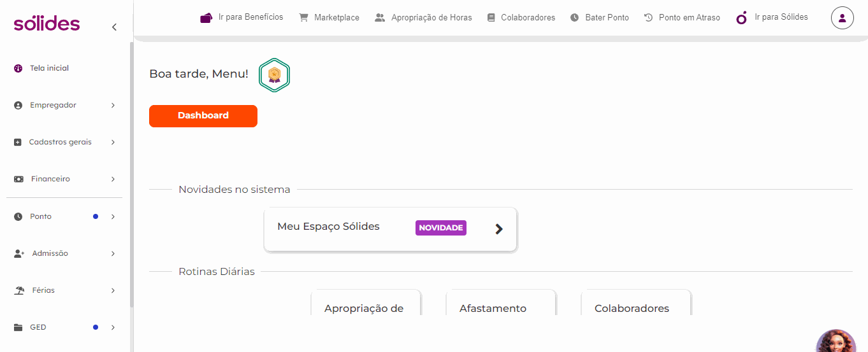Image resolution: width=868 pixels, height=352 pixels.
Task: Follow the Ir para Sólides link
Action: [x=781, y=17]
